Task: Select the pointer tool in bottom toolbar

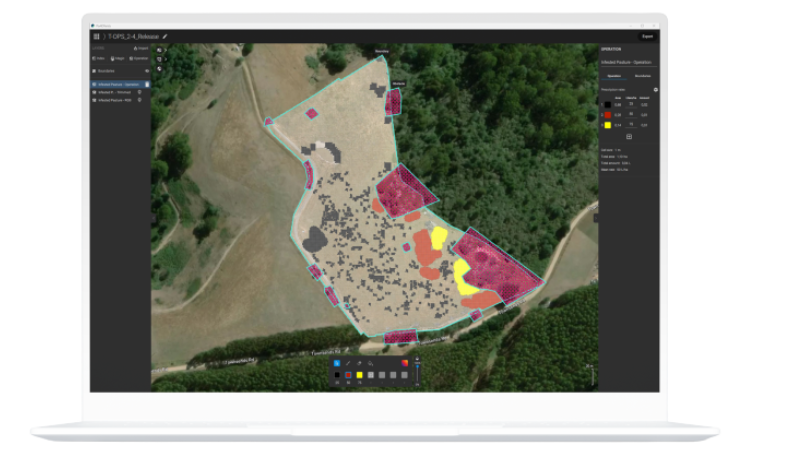Action: [337, 363]
